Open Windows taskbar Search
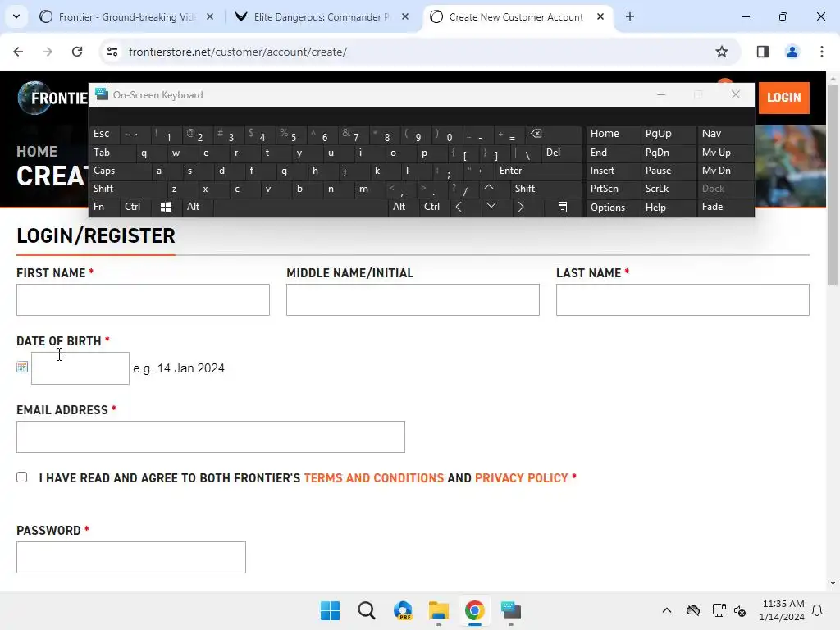The width and height of the screenshot is (840, 630). [367, 610]
